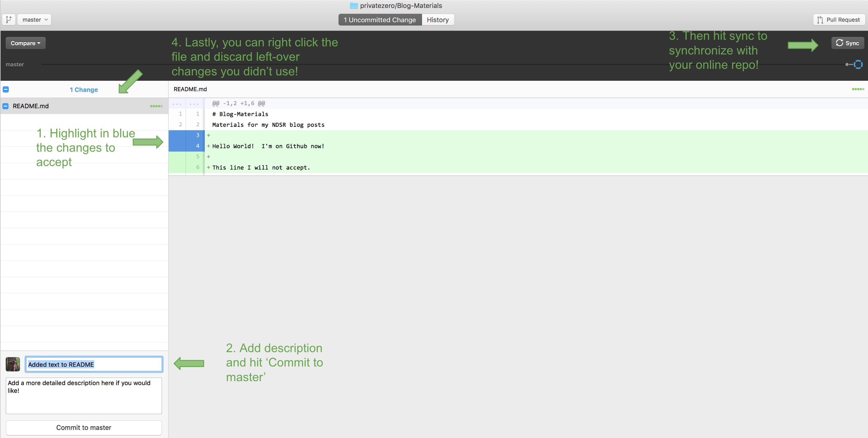
Task: Click the Sync icon button
Action: [847, 43]
